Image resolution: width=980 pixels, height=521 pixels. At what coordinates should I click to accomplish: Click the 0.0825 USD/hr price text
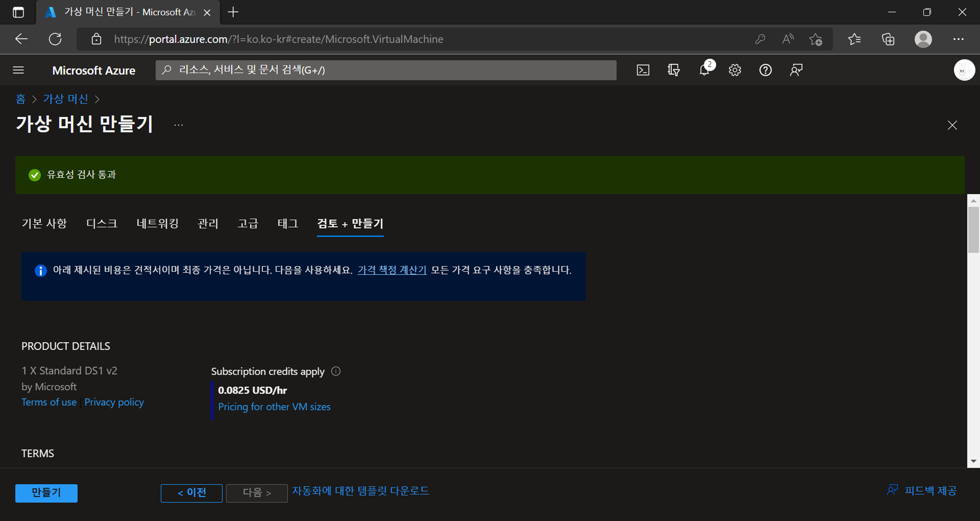[x=252, y=391]
